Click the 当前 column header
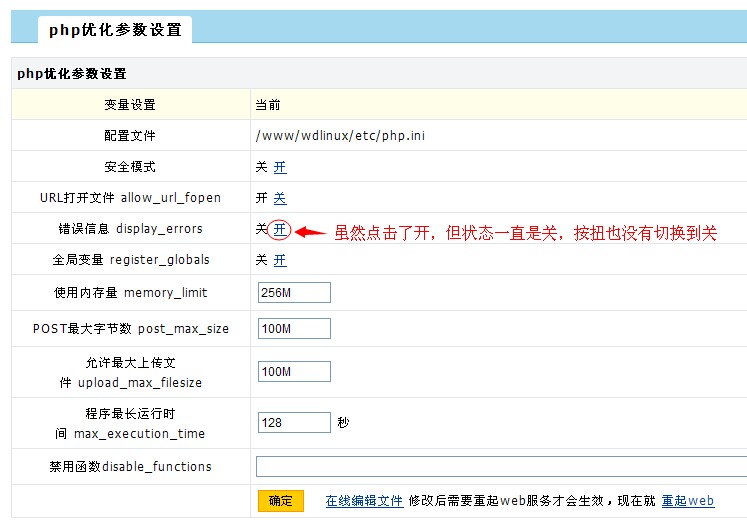This screenshot has height=522, width=747. click(x=267, y=105)
